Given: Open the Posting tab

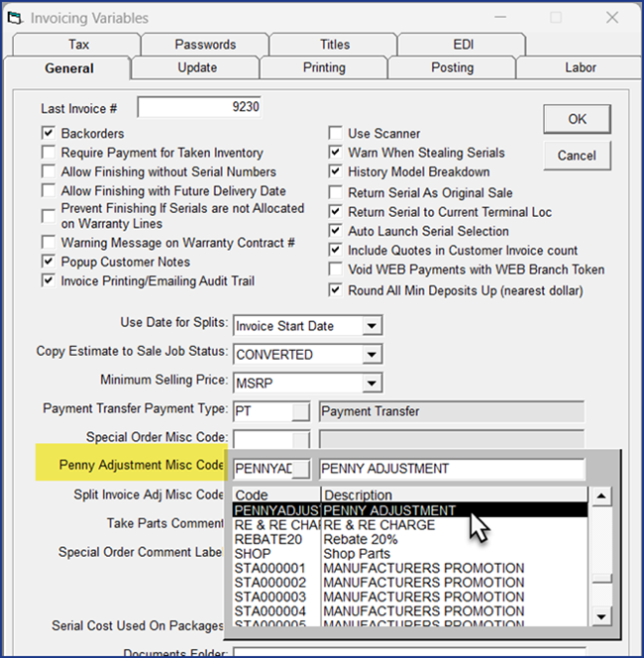Looking at the screenshot, I should point(452,67).
